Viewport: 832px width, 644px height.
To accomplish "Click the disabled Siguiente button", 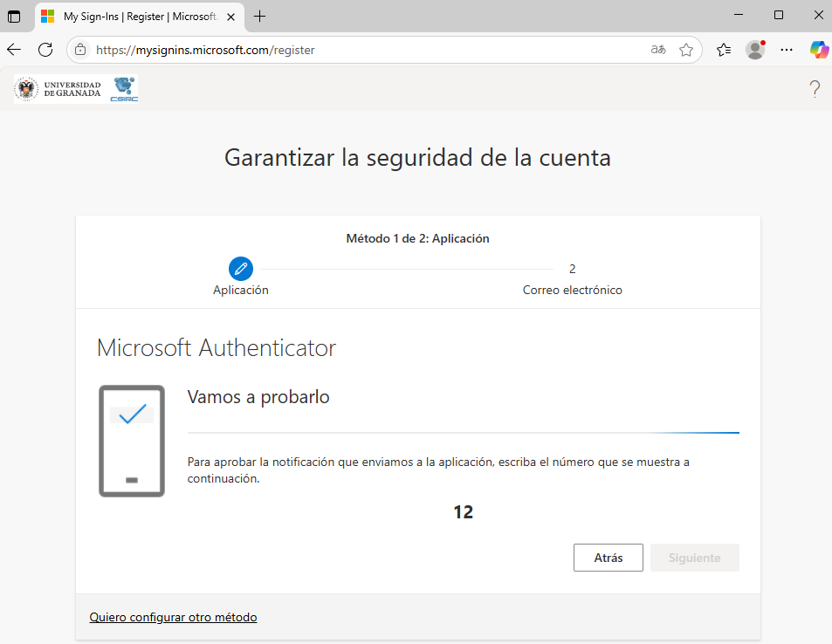I will 695,558.
